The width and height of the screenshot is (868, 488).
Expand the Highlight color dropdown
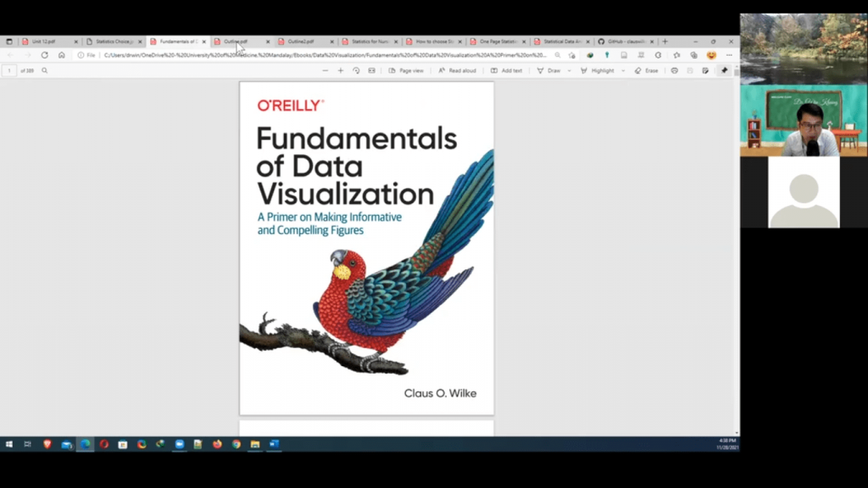coord(623,71)
